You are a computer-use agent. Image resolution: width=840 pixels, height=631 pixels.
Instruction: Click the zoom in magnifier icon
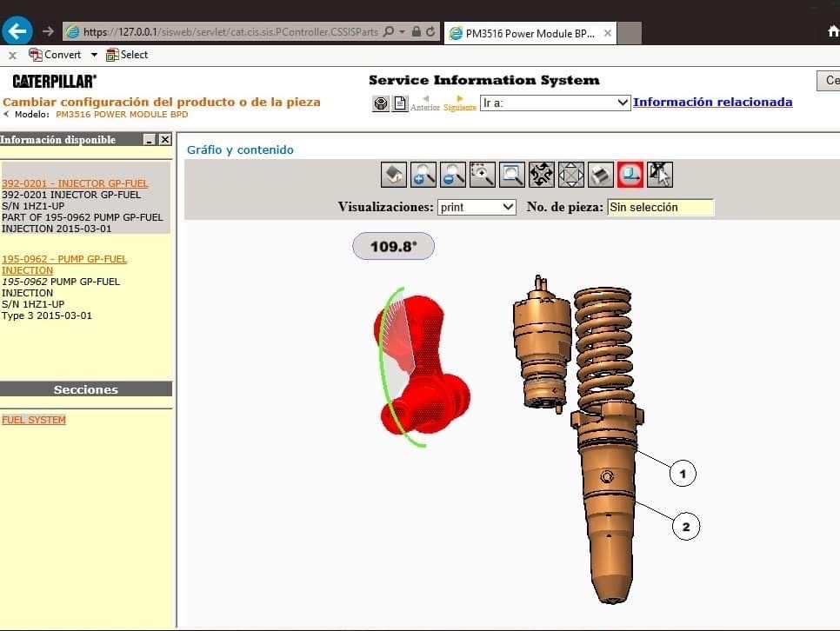click(x=423, y=175)
